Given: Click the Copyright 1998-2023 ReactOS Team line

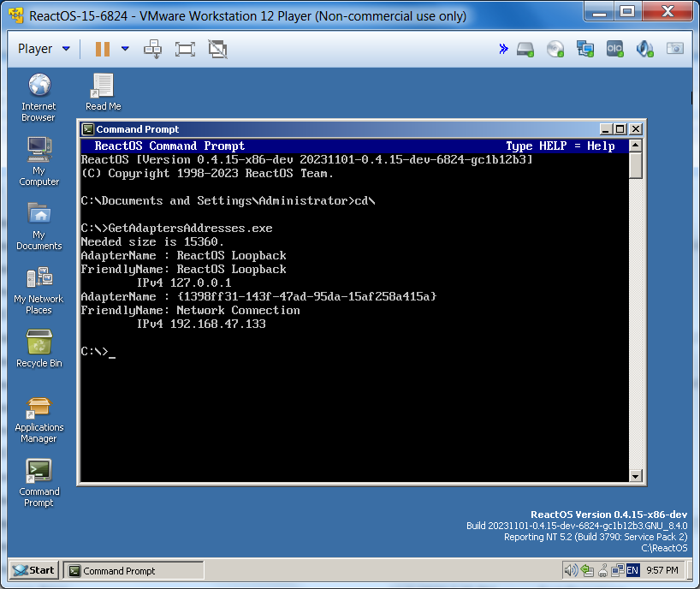Looking at the screenshot, I should pos(208,174).
